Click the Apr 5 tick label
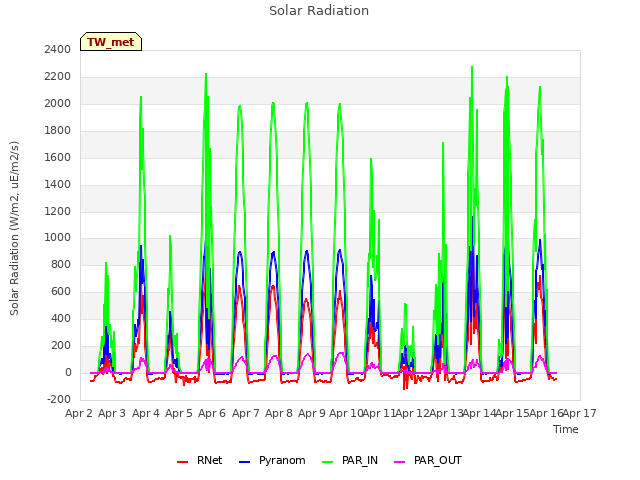Screen dimensions: 640x480 (x=179, y=413)
